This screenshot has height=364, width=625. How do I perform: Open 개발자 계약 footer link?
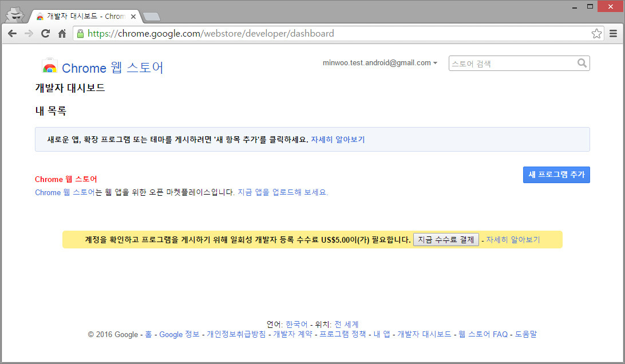pos(292,334)
